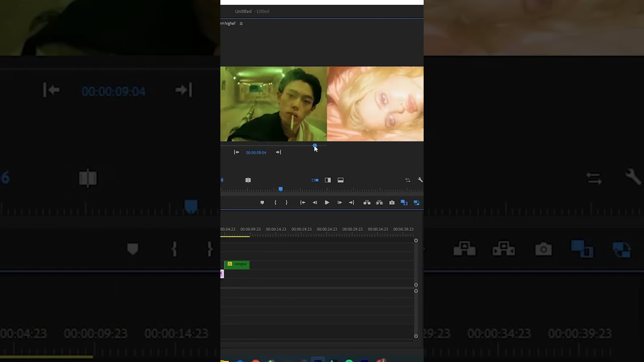Select the green wongkar clip in timeline
The image size is (644, 362).
click(237, 264)
